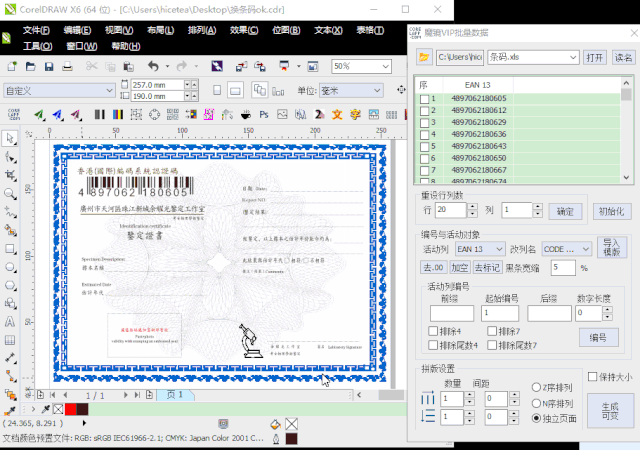Select the Rectangle tool

[10, 249]
